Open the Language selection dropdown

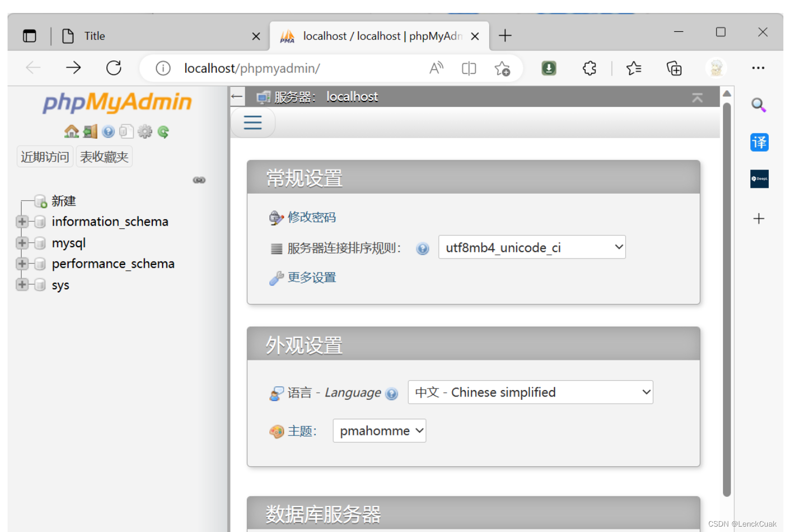(530, 392)
